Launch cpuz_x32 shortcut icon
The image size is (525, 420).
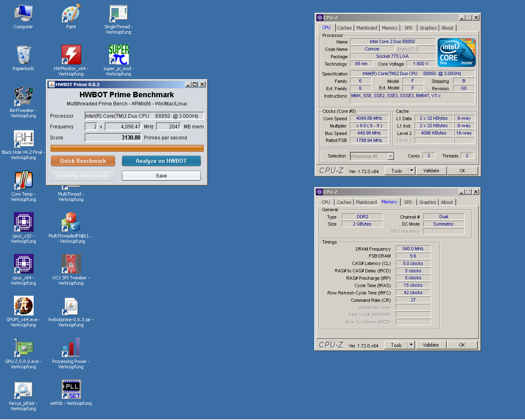pos(23,222)
